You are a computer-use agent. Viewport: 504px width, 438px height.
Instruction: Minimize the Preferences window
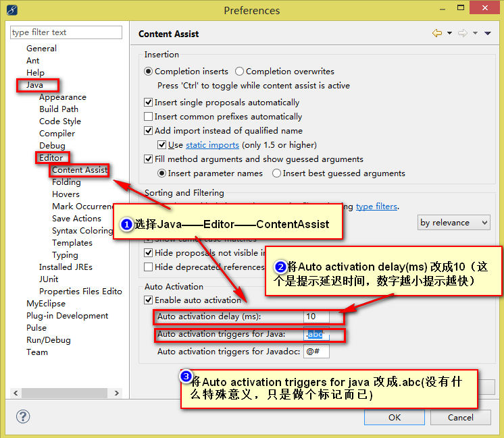pos(443,9)
